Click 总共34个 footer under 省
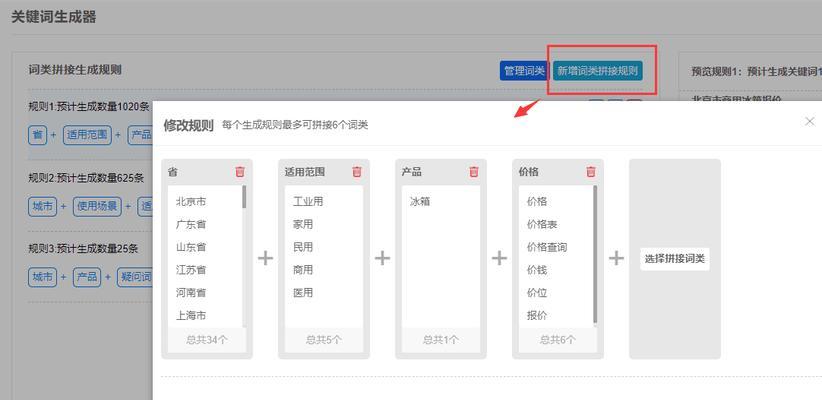822x400 pixels. [207, 340]
